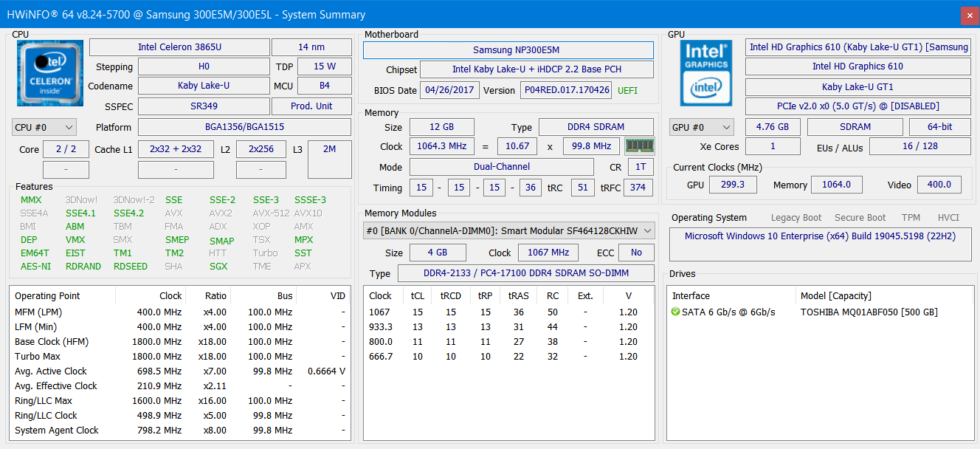Expand the memory module BANK 0 dropdown
The image size is (980, 449).
[x=508, y=231]
